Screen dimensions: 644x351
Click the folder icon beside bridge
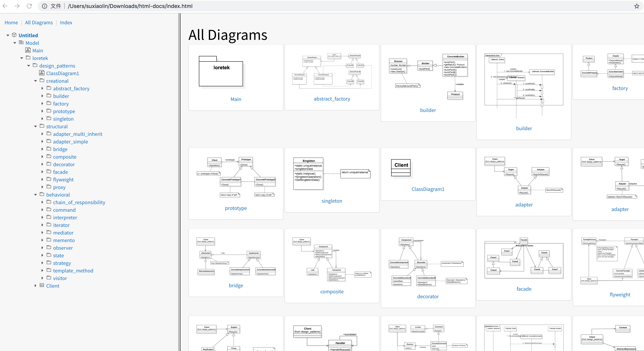(x=49, y=149)
